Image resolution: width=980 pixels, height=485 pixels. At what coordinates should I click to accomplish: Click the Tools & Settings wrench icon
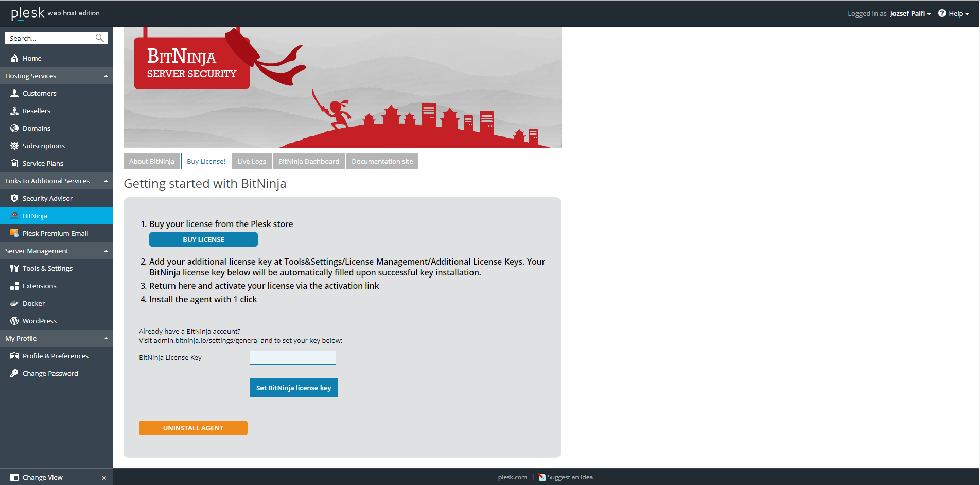[14, 268]
